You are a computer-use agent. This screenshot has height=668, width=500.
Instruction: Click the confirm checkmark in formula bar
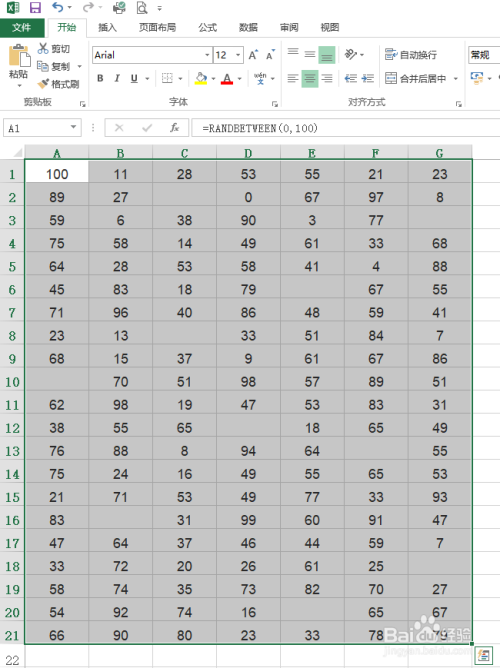(x=147, y=128)
